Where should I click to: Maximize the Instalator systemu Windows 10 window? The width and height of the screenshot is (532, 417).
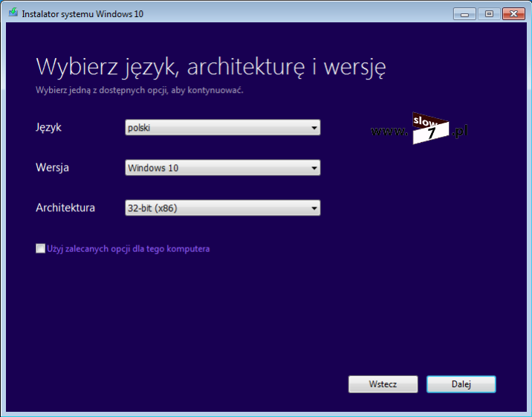pyautogui.click(x=489, y=14)
